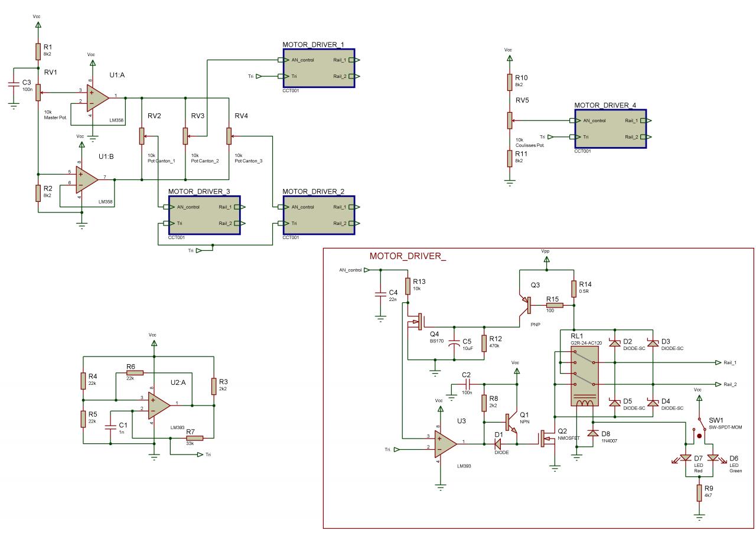Select the MOTOR_DRIVER_1 sub-circuit block
Image resolution: width=756 pixels, height=533 pixels.
pos(319,68)
